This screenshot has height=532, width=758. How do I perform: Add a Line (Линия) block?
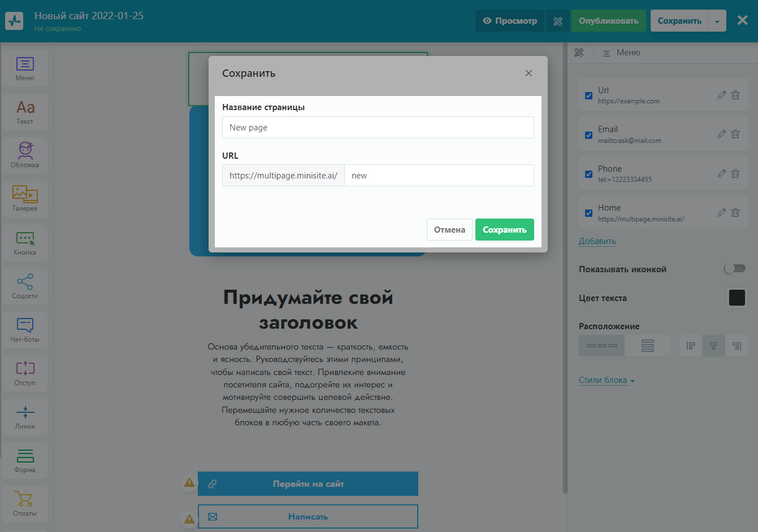25,417
